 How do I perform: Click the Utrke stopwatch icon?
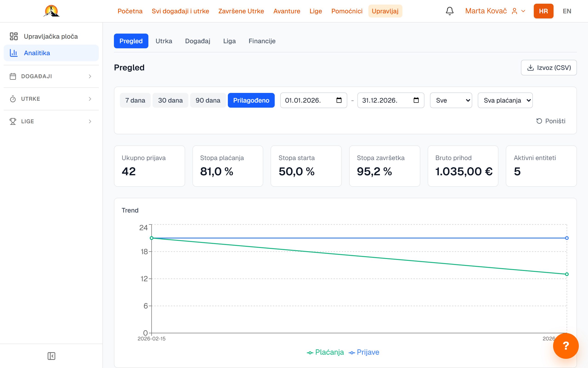click(13, 99)
